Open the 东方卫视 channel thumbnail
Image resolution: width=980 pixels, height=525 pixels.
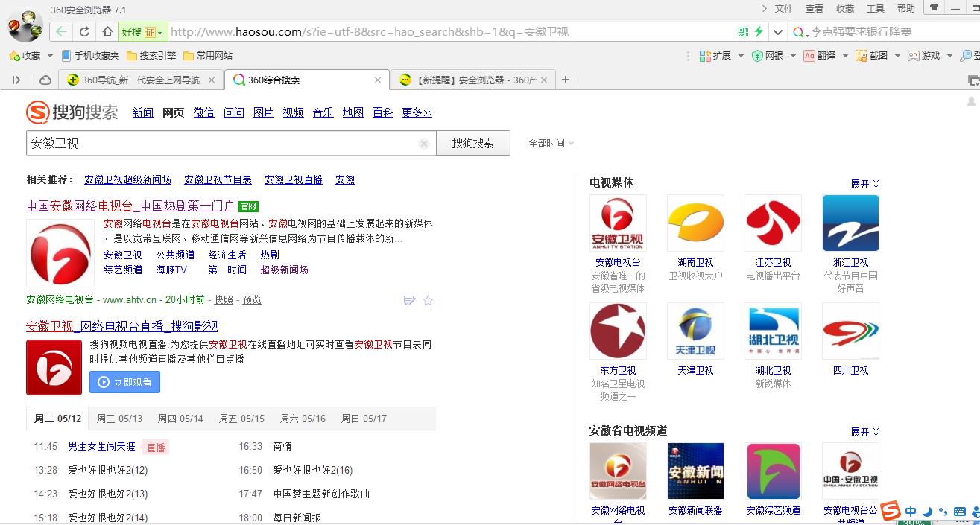(x=618, y=331)
